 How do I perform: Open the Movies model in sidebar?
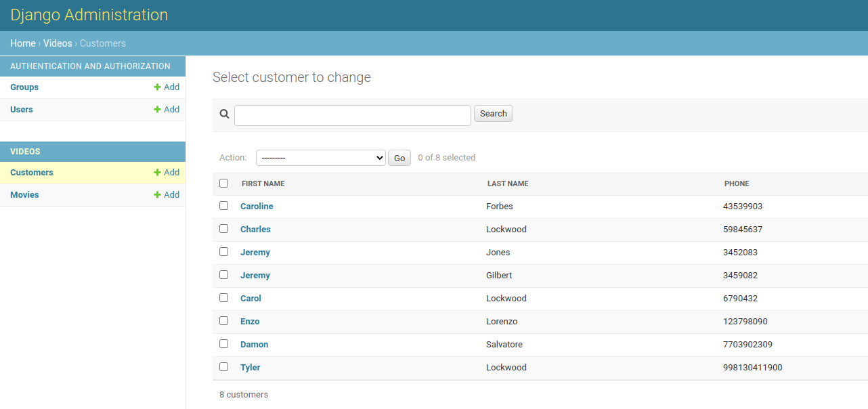tap(24, 195)
